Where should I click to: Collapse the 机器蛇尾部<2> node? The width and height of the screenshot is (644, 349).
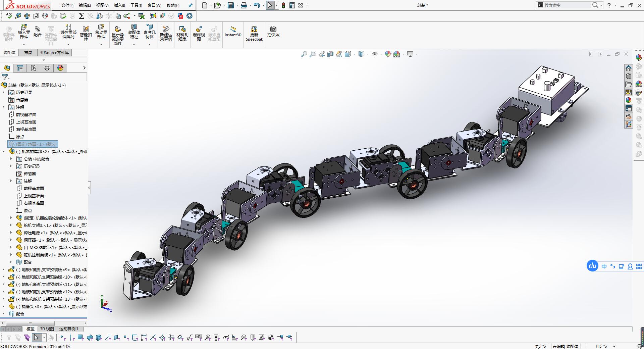pyautogui.click(x=3, y=151)
